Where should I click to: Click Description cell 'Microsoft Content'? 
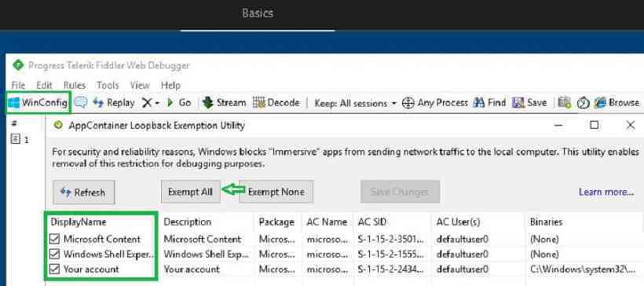(x=202, y=239)
